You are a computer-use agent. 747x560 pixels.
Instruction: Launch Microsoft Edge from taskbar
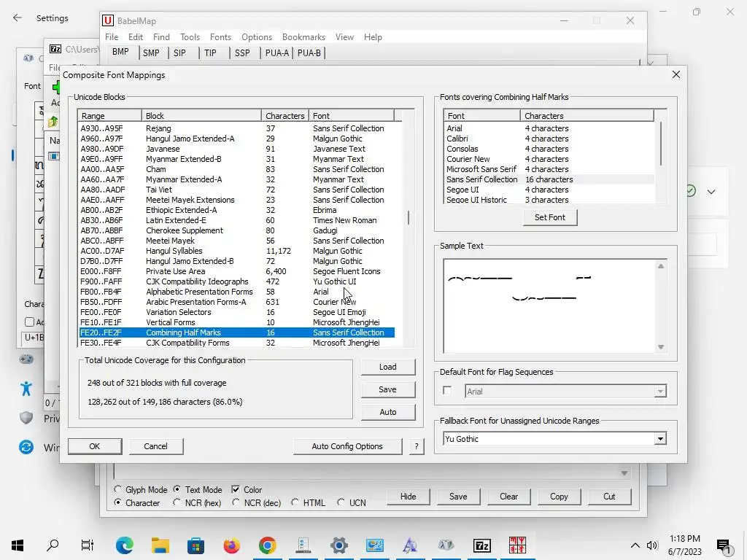point(125,545)
